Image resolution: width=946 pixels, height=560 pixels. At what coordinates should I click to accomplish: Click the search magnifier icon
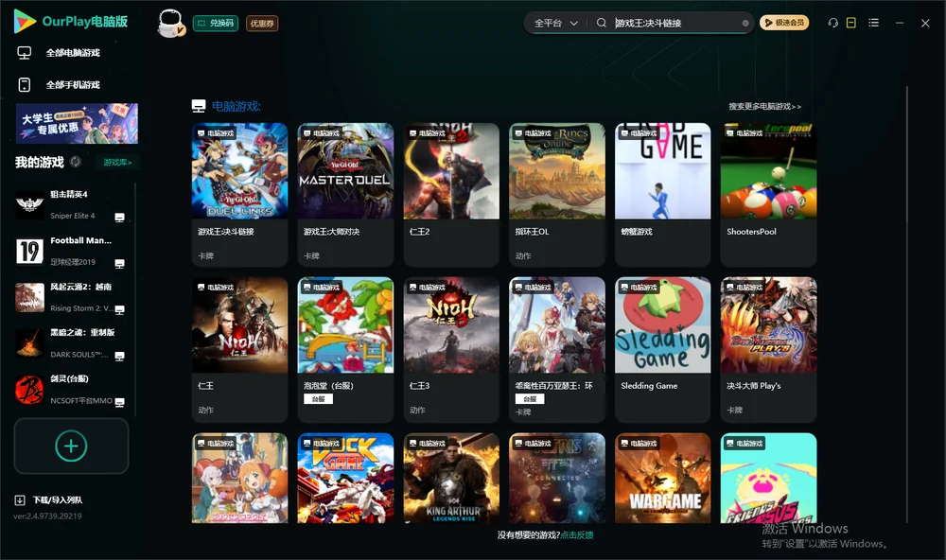[x=602, y=23]
